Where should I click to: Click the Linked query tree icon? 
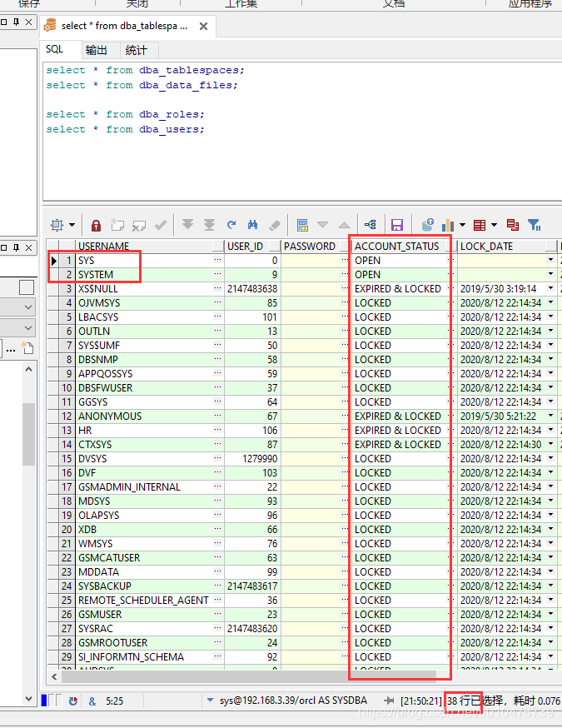[371, 225]
